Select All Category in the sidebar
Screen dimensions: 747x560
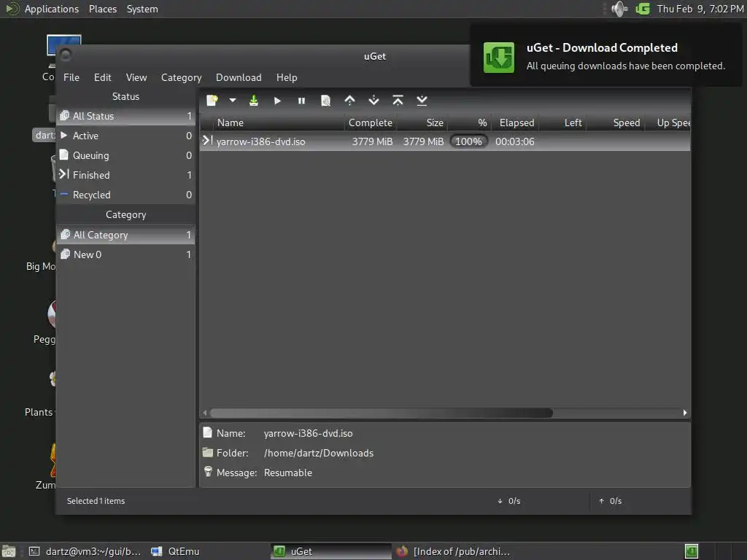click(125, 235)
